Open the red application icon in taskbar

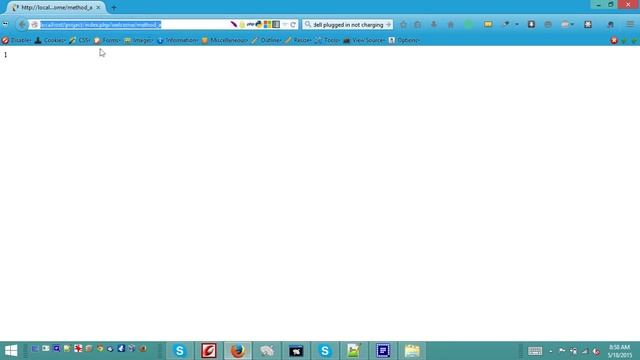[x=209, y=351]
